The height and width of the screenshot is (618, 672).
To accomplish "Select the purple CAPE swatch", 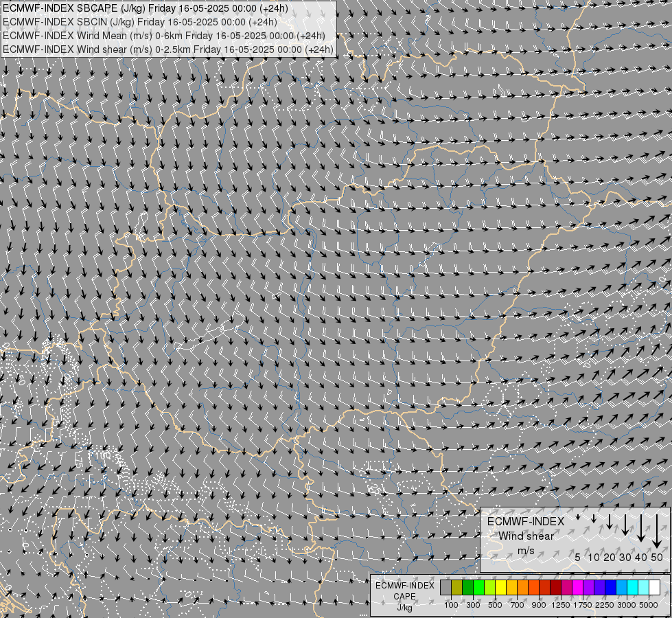I will click(589, 588).
